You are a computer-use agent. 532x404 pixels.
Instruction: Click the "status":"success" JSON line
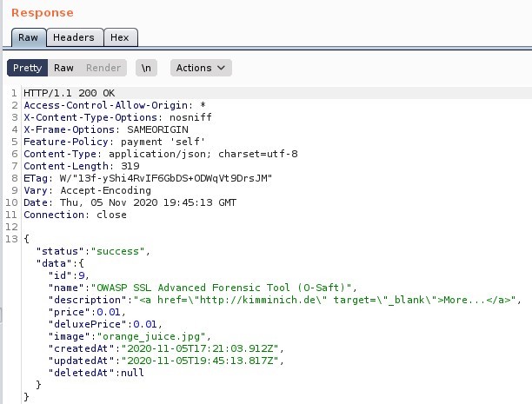click(x=93, y=251)
